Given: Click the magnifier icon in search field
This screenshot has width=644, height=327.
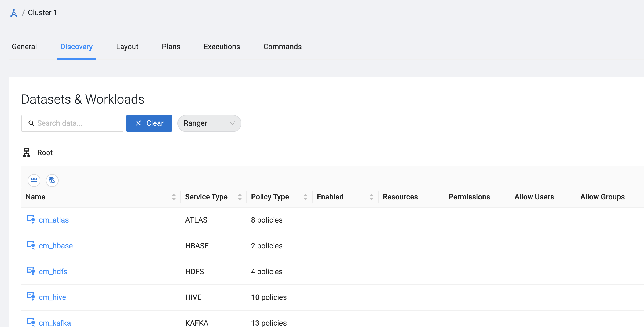Looking at the screenshot, I should [31, 123].
